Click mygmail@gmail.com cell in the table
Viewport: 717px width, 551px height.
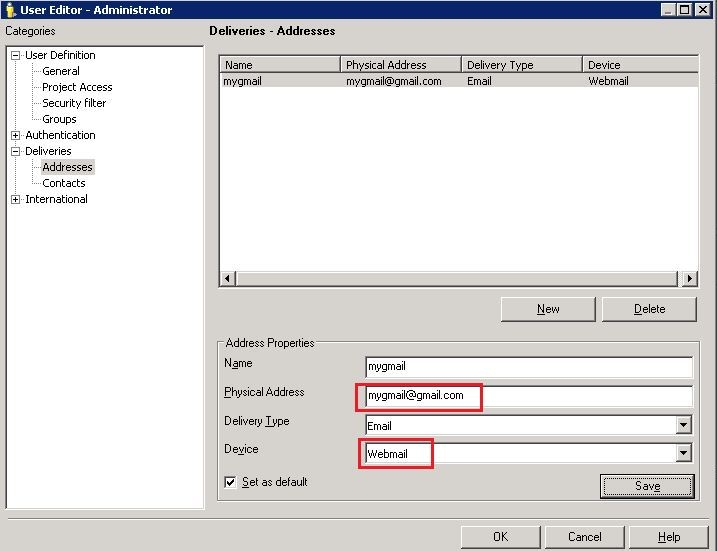pyautogui.click(x=394, y=81)
